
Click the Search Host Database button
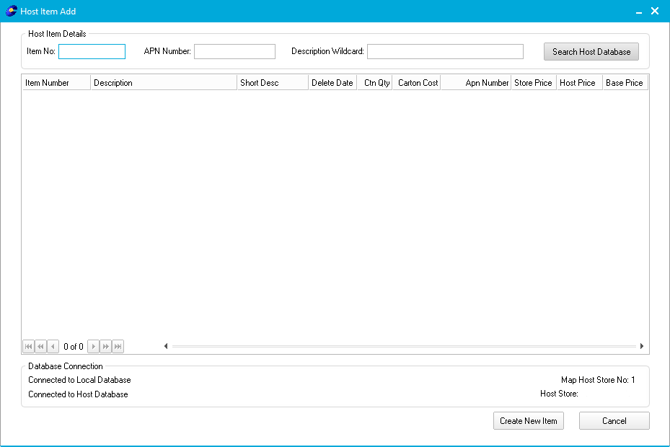591,52
